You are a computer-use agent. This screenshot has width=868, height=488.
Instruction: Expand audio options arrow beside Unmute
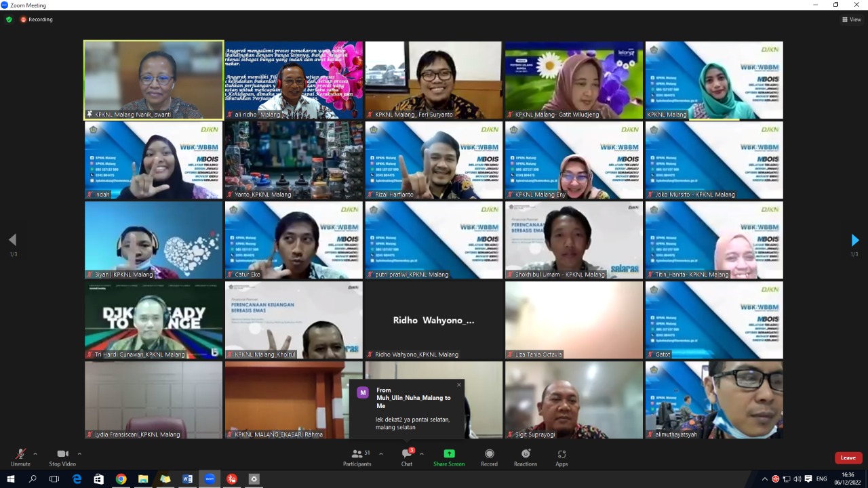[x=35, y=453]
